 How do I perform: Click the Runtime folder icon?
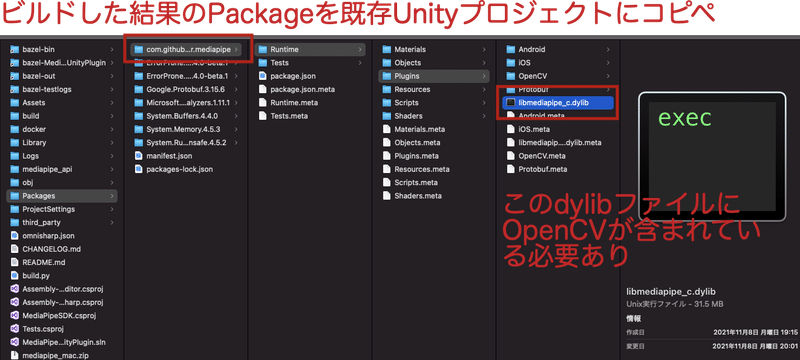(263, 49)
